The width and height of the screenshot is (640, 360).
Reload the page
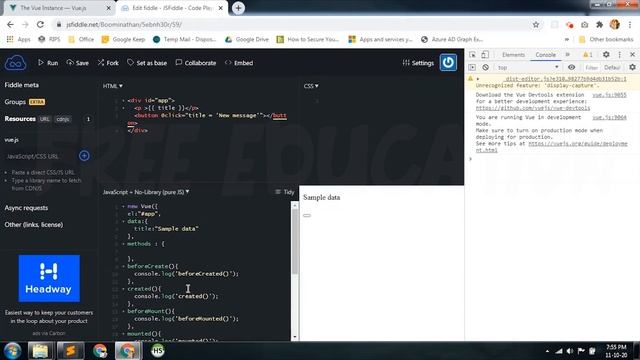point(40,24)
